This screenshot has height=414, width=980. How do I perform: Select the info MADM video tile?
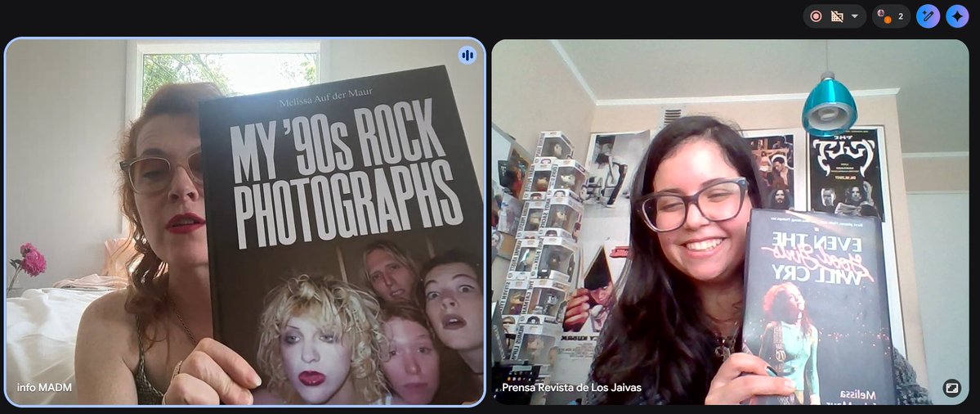[x=245, y=222]
